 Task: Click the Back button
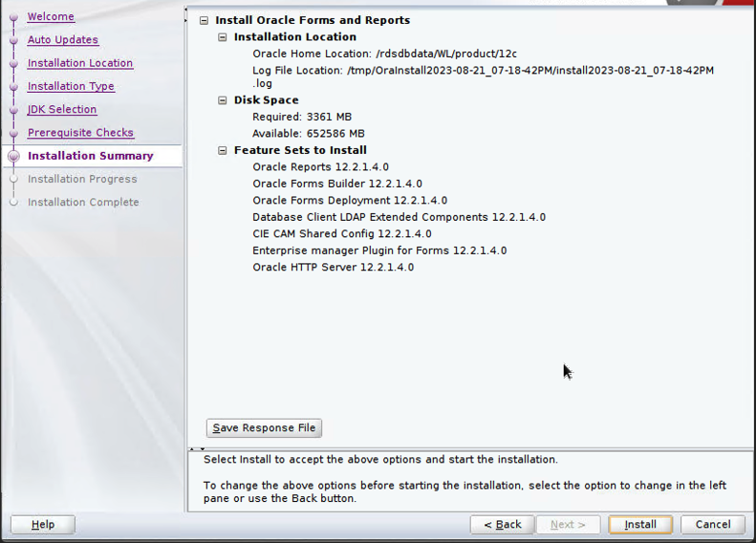502,524
